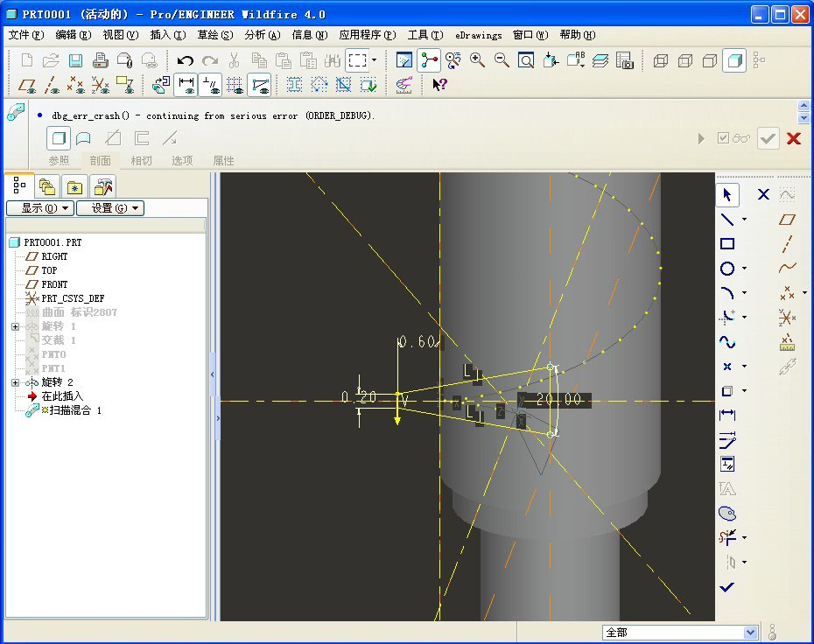The width and height of the screenshot is (814, 644).
Task: Select the Line sketch tool
Action: (727, 220)
